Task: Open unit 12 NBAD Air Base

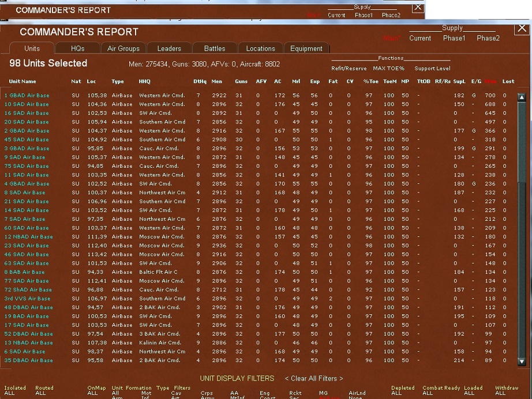Action: pos(28,236)
